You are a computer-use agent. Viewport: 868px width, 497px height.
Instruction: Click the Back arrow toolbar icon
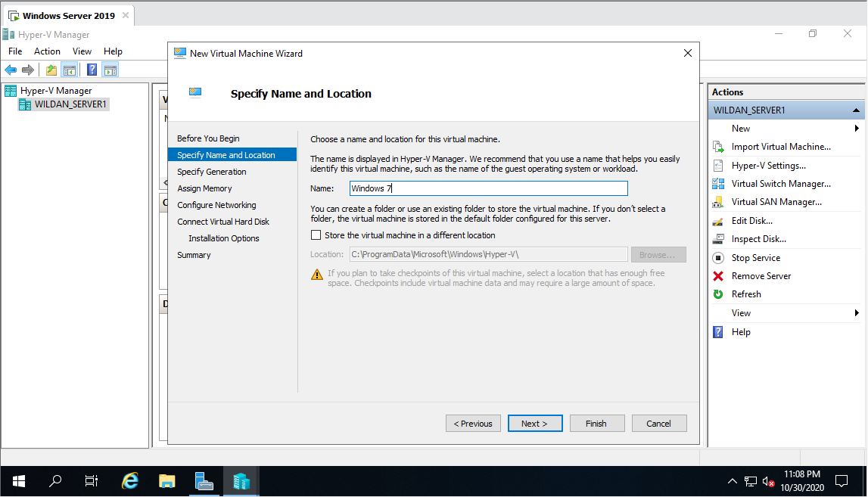11,70
